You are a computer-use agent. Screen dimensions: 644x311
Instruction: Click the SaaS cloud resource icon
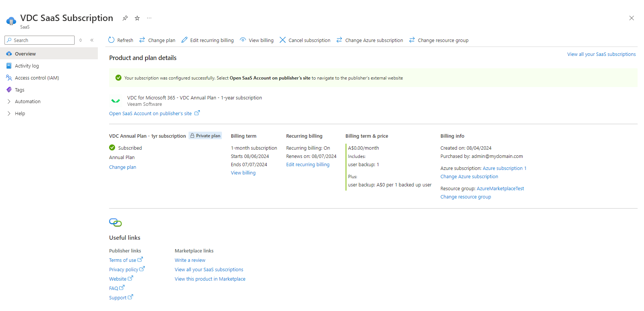point(11,21)
